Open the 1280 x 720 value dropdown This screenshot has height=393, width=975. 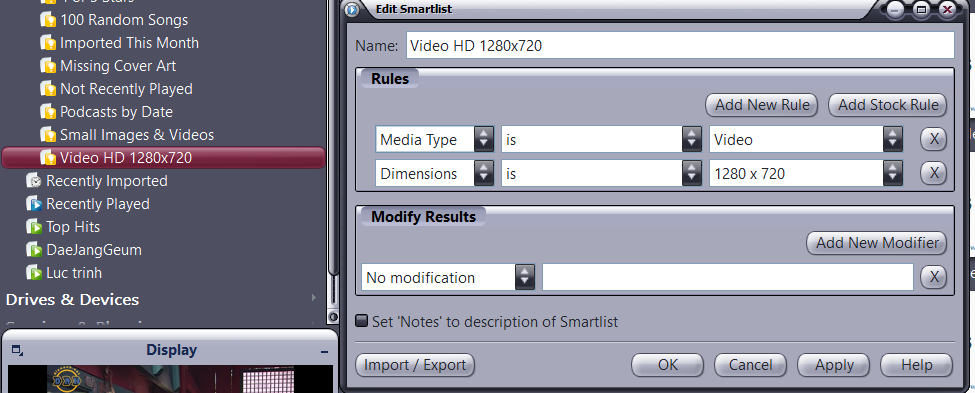coord(893,173)
